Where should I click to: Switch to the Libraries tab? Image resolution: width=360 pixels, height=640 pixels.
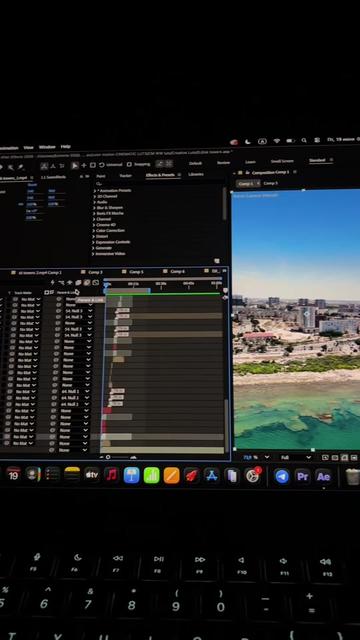tap(196, 174)
